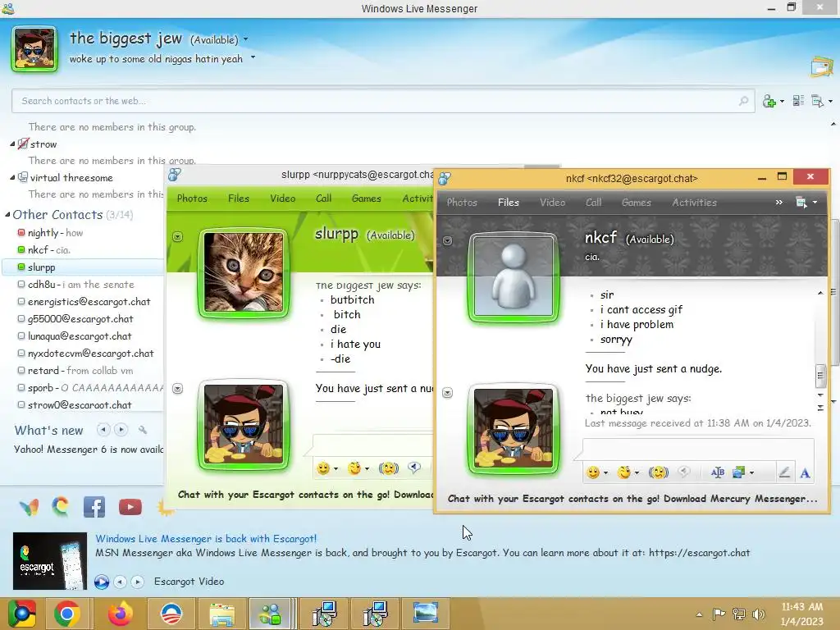840x630 pixels.
Task: Collapse the Other Contacts group
Action: click(x=7, y=215)
